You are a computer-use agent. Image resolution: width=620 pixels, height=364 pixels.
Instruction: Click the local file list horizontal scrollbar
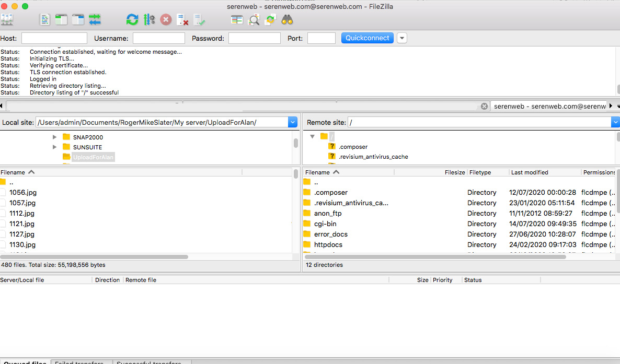click(x=94, y=257)
